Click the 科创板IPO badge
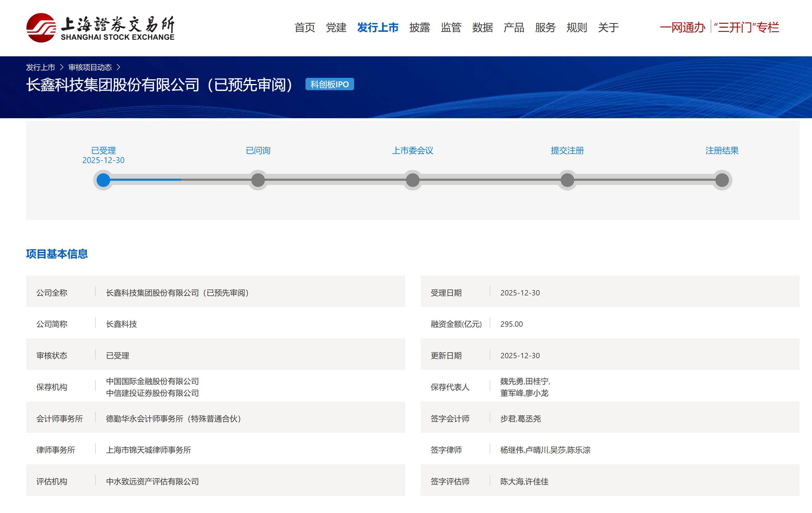 coord(329,84)
